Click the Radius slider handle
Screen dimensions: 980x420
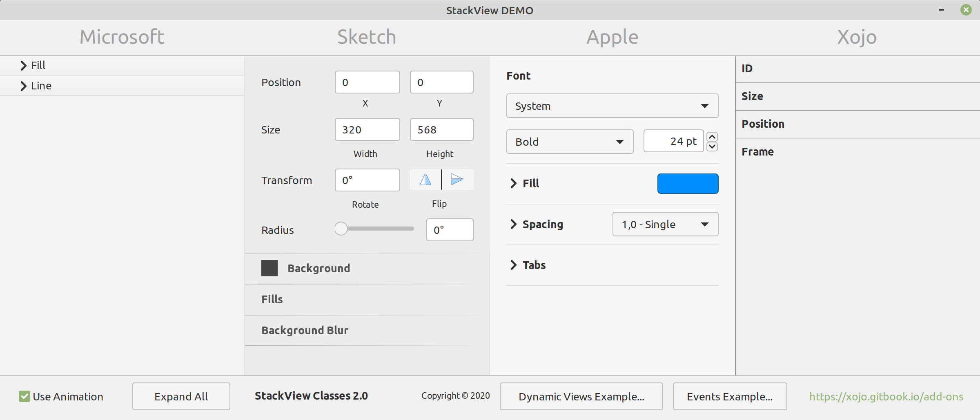[x=341, y=229]
